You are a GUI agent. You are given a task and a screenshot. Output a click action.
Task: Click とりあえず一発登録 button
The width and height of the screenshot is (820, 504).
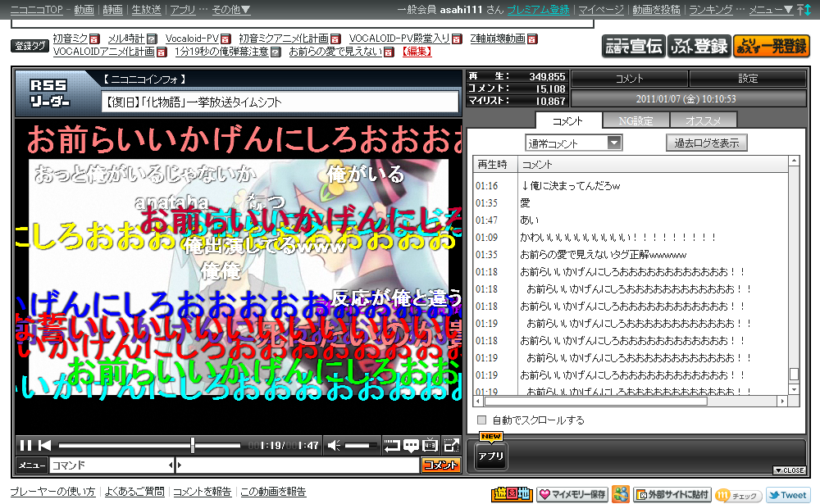coord(772,46)
